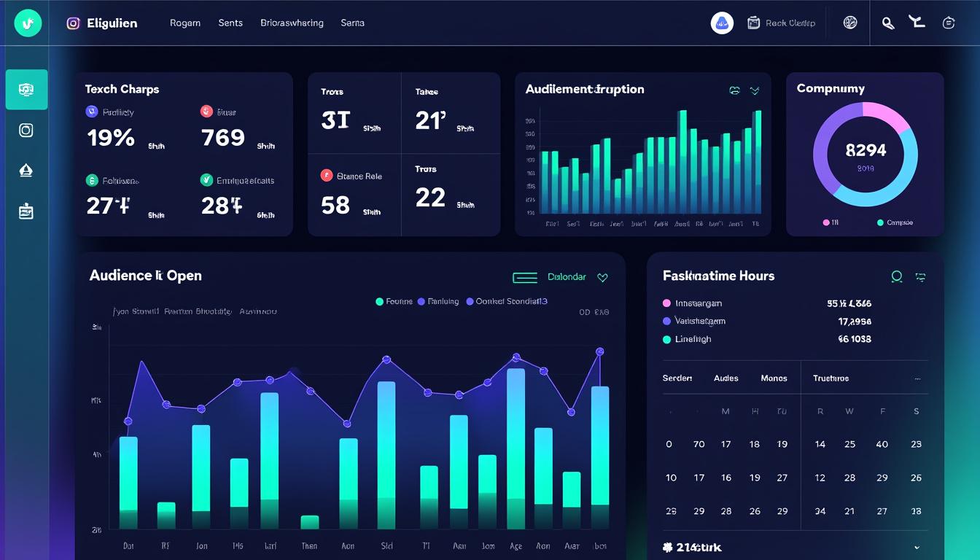Viewport: 980px width, 560px height.
Task: Click the bell notification icon in the sidebar
Action: pos(26,170)
